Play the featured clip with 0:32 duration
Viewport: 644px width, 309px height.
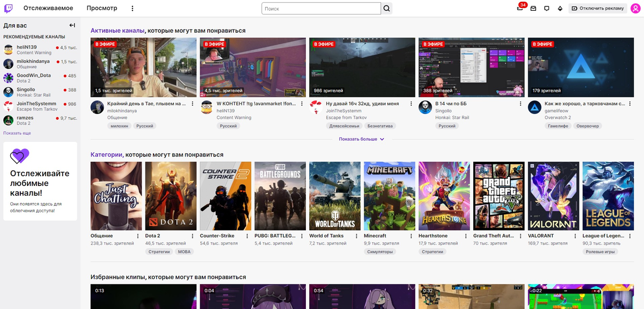coord(472,297)
